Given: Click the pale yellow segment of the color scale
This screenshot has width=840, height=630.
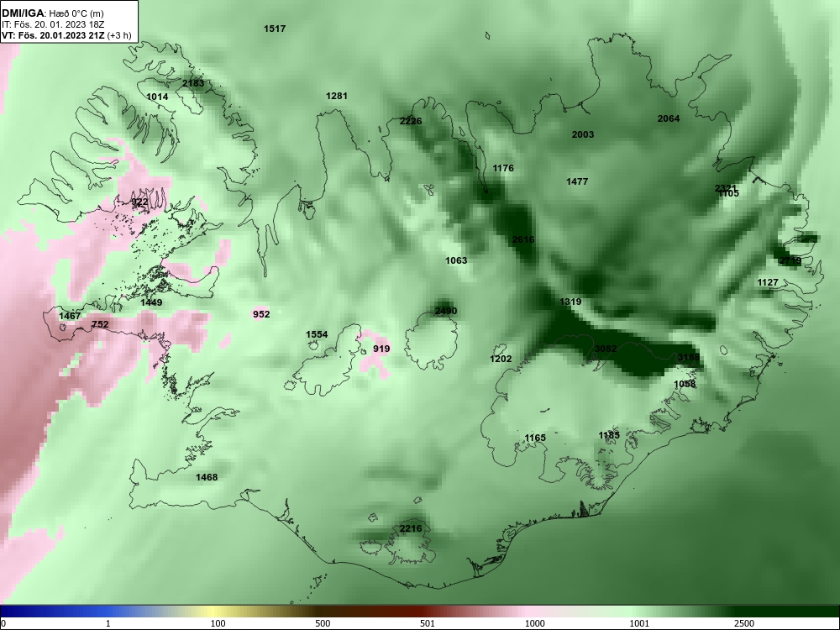Looking at the screenshot, I should tap(214, 612).
